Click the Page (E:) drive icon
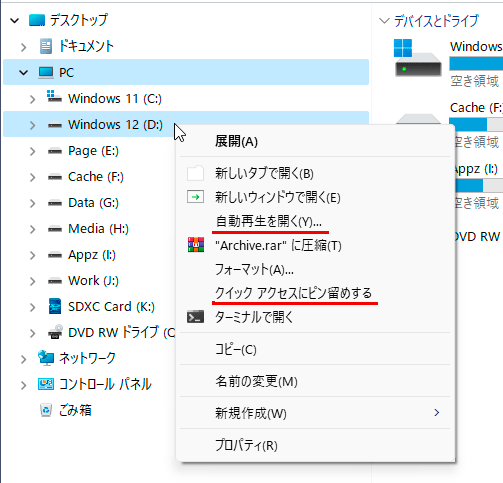Viewport: 503px width, 483px height. point(55,151)
